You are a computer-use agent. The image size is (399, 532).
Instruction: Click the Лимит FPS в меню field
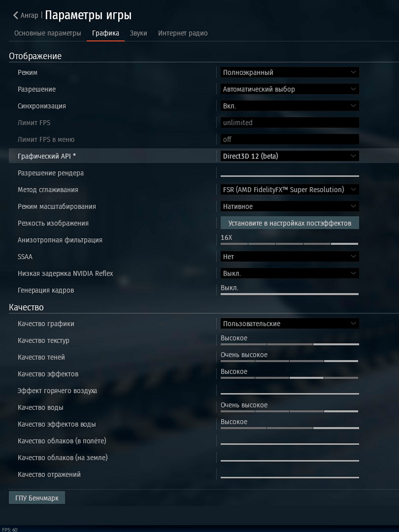(x=290, y=139)
